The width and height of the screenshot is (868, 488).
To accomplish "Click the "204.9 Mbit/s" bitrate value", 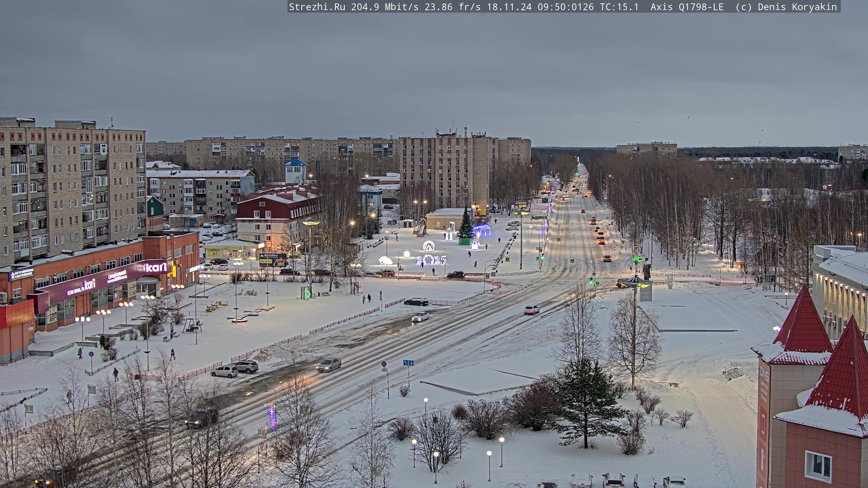I will [x=385, y=7].
